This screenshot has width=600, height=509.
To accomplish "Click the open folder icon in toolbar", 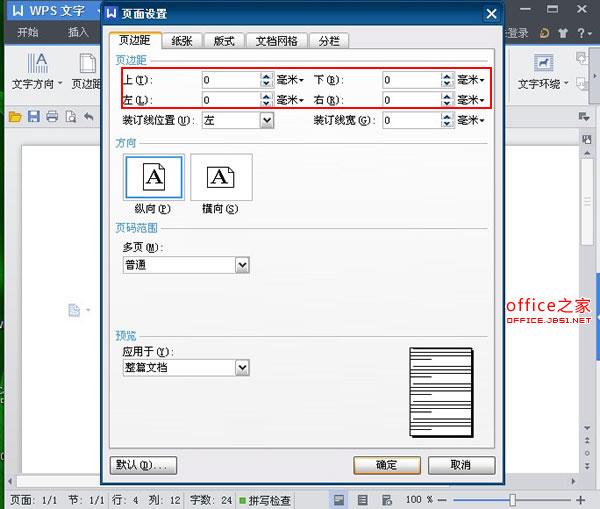I will tap(15, 116).
